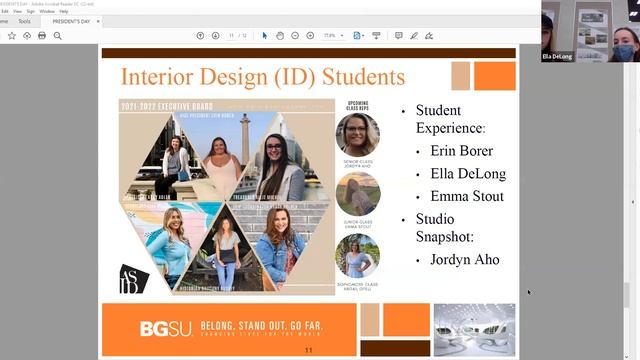
Task: Click the Ella DeLong video thumbnail
Action: pyautogui.click(x=557, y=31)
